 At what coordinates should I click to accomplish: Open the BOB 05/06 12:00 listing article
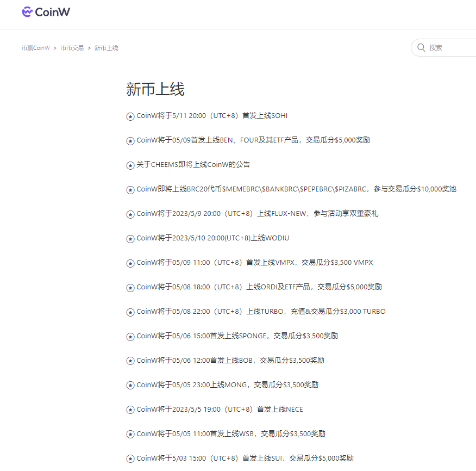pos(230,361)
